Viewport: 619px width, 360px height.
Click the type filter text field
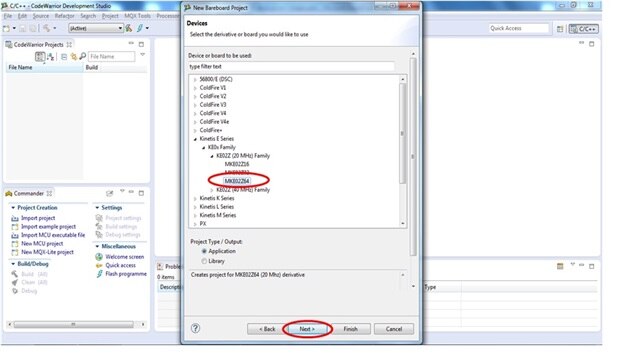291,67
